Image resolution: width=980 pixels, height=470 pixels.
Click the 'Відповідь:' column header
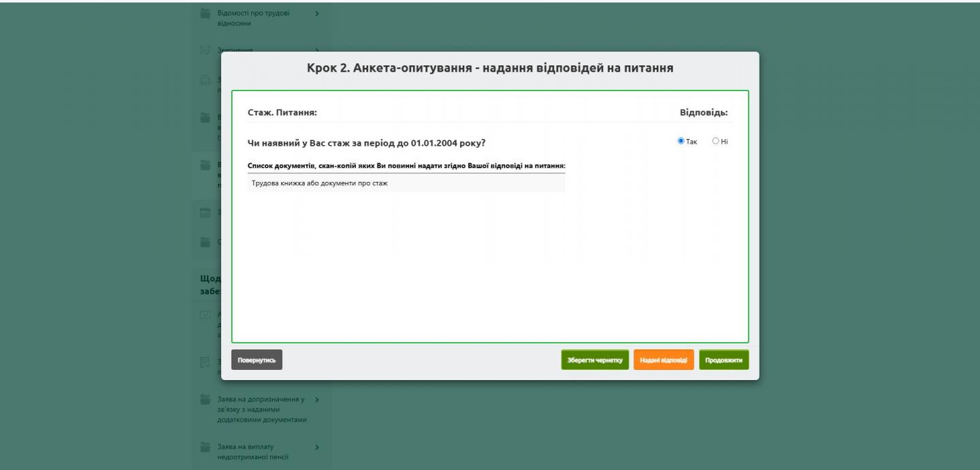click(x=704, y=112)
